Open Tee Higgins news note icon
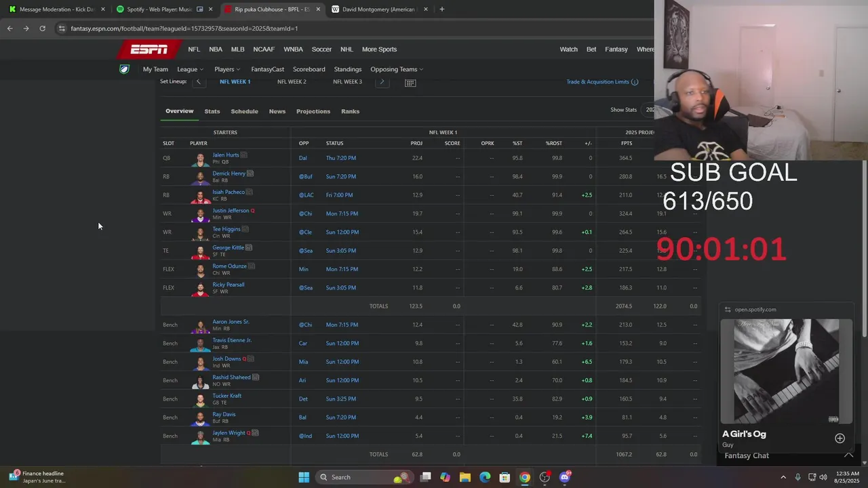868x488 pixels. coord(244,229)
